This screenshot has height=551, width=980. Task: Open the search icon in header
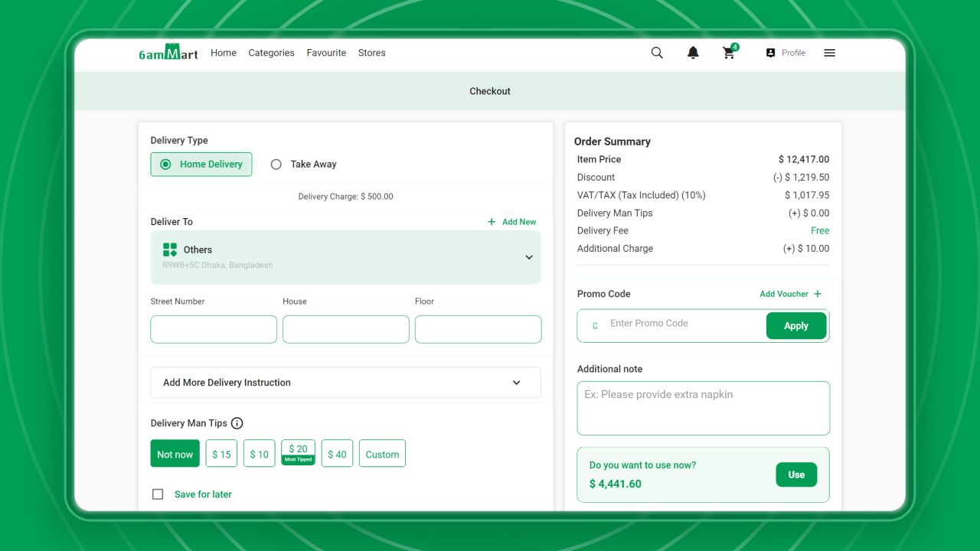pos(657,53)
